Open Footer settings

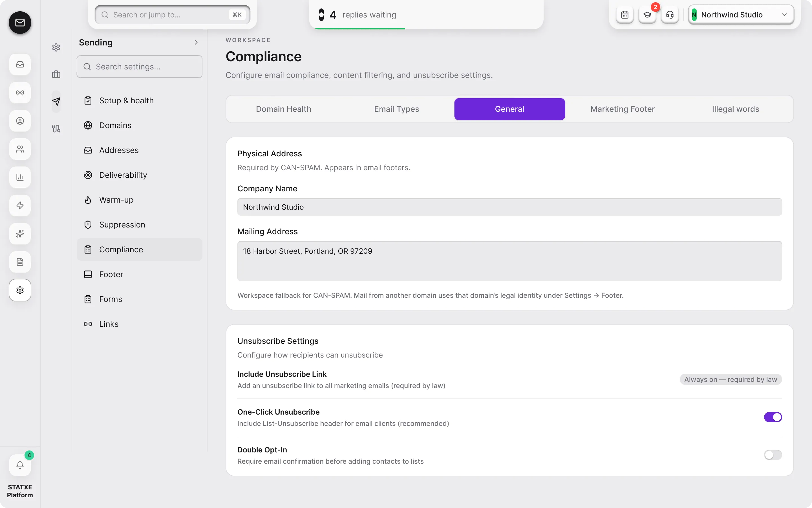(139, 275)
